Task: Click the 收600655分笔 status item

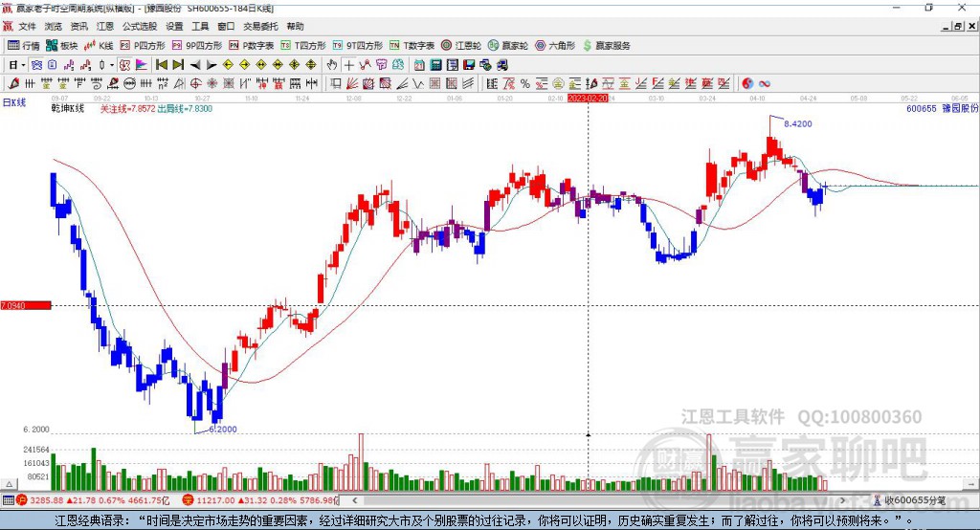Action: click(909, 500)
